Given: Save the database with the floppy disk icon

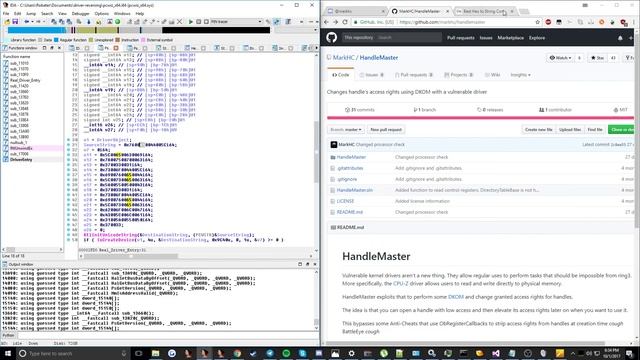Looking at the screenshot, I should (15, 22).
